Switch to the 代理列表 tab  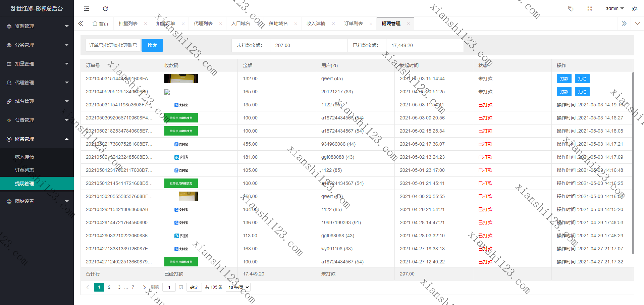(203, 23)
